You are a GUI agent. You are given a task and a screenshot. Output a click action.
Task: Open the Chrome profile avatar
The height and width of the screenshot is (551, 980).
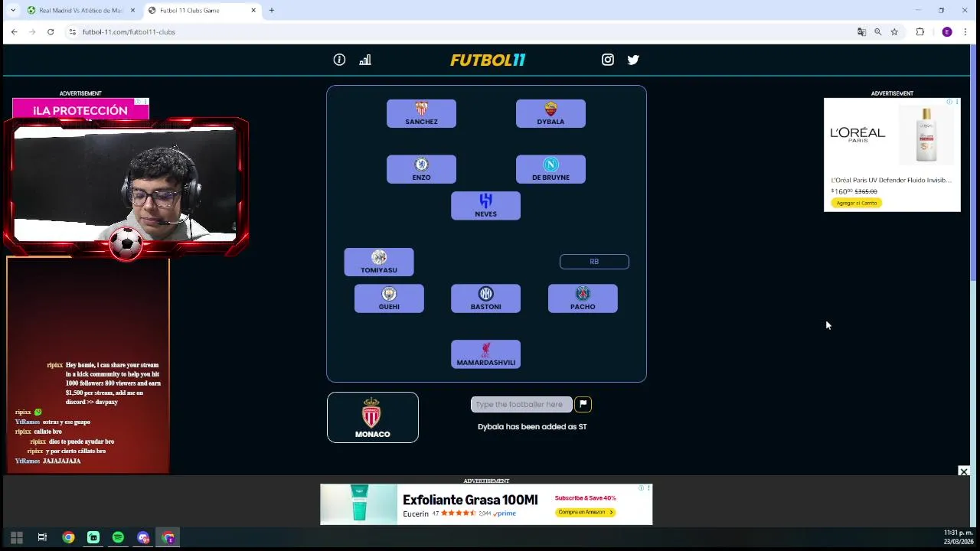click(x=947, y=31)
